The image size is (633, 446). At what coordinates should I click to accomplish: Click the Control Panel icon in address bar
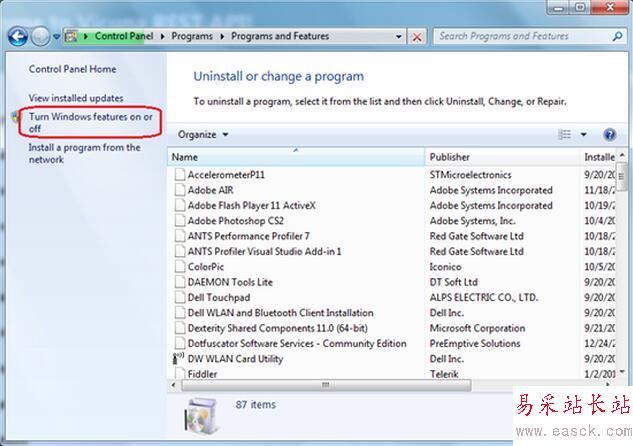71,36
